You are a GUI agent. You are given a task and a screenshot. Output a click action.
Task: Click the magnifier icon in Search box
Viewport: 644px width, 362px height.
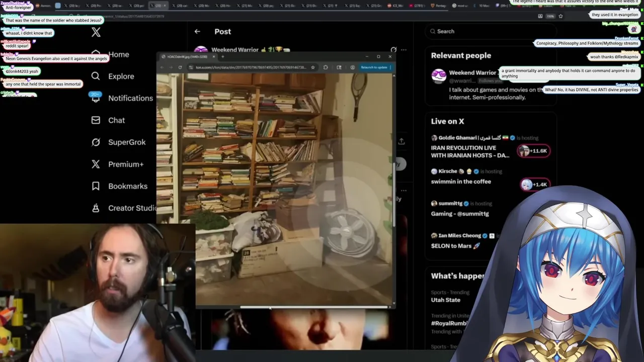tap(433, 31)
